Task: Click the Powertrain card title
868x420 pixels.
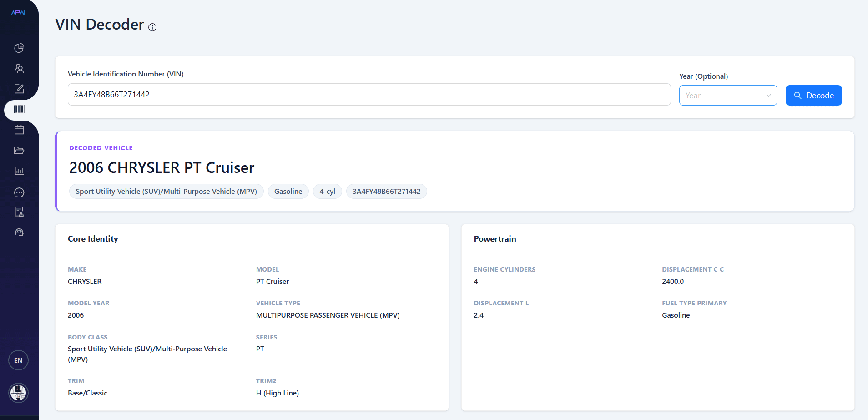Action: pyautogui.click(x=495, y=239)
